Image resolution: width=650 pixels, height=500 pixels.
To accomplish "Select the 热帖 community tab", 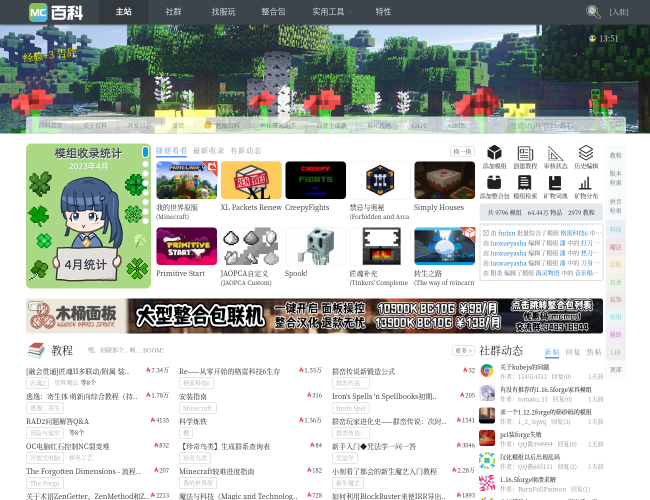I will coord(594,352).
